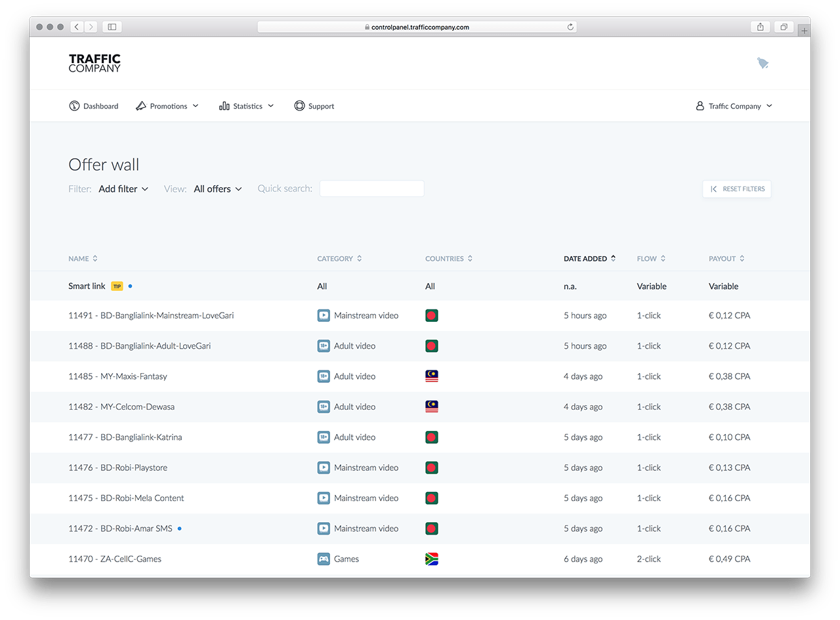Click Malaysia flag in row 11482 MY-Celcom-Dewasa
The width and height of the screenshot is (840, 620).
click(432, 407)
